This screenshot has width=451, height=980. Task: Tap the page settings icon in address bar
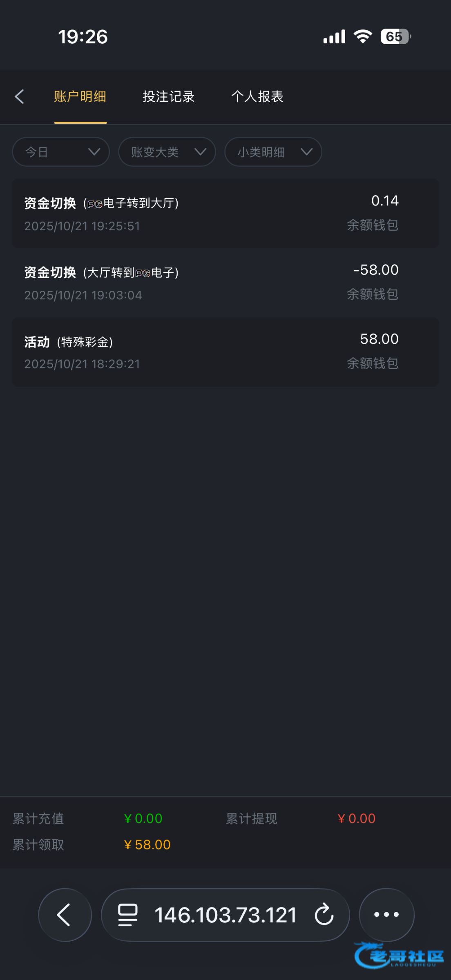(x=128, y=915)
